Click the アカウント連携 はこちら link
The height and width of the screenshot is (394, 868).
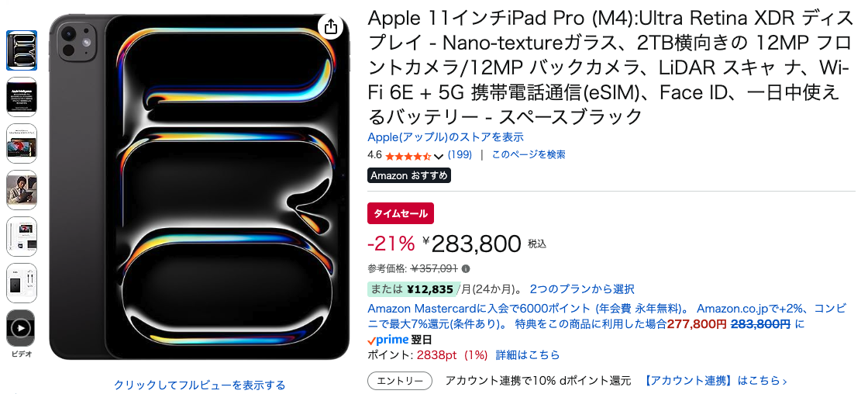click(x=715, y=381)
